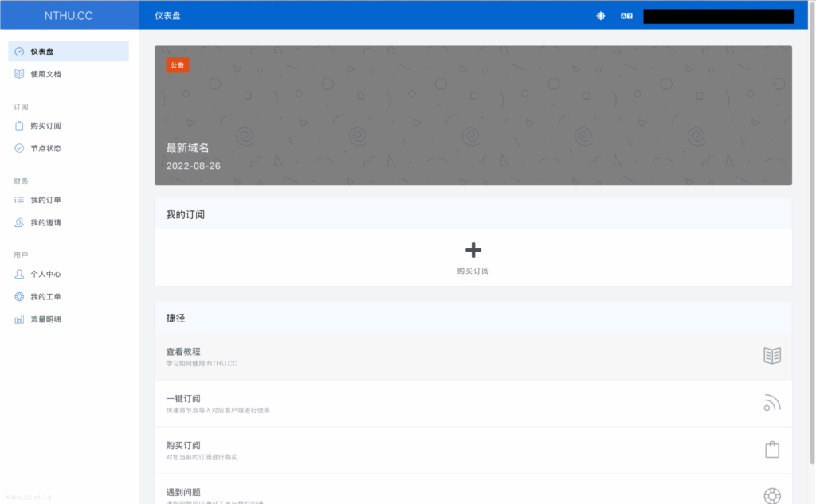Open the language switcher icon in header
The image size is (816, 504).
click(626, 16)
